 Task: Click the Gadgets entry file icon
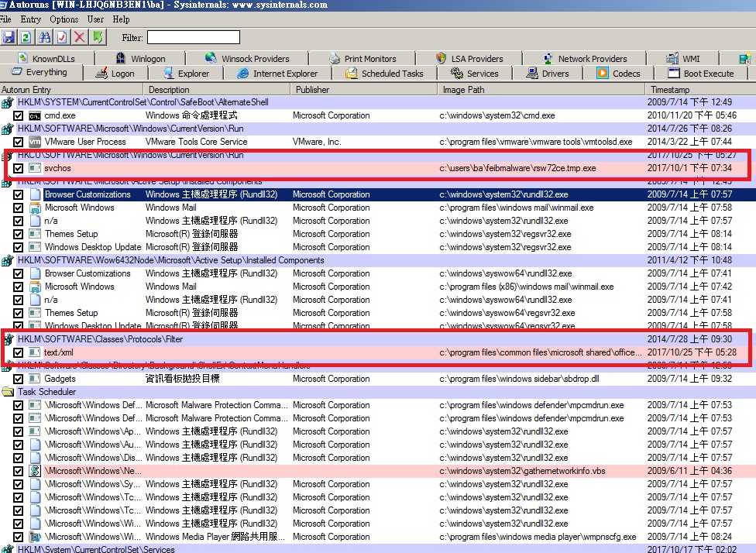[x=35, y=379]
